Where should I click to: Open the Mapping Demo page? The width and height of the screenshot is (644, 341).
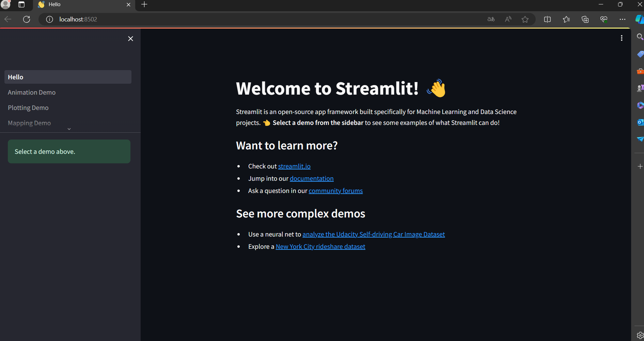29,123
